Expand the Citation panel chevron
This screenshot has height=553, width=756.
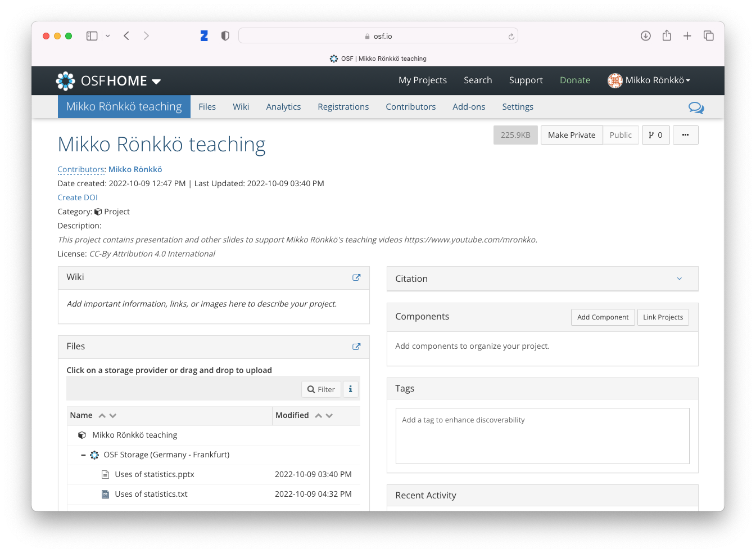coord(680,279)
